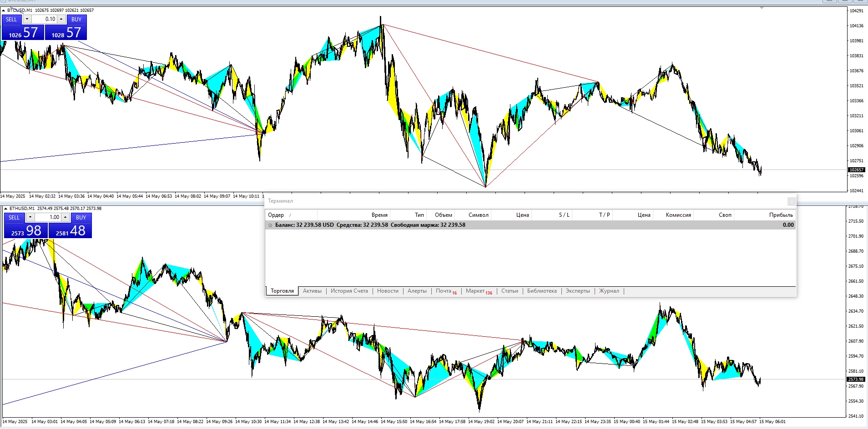Click the BUY button on BTCUSD chart
The image size is (868, 429).
(x=76, y=19)
